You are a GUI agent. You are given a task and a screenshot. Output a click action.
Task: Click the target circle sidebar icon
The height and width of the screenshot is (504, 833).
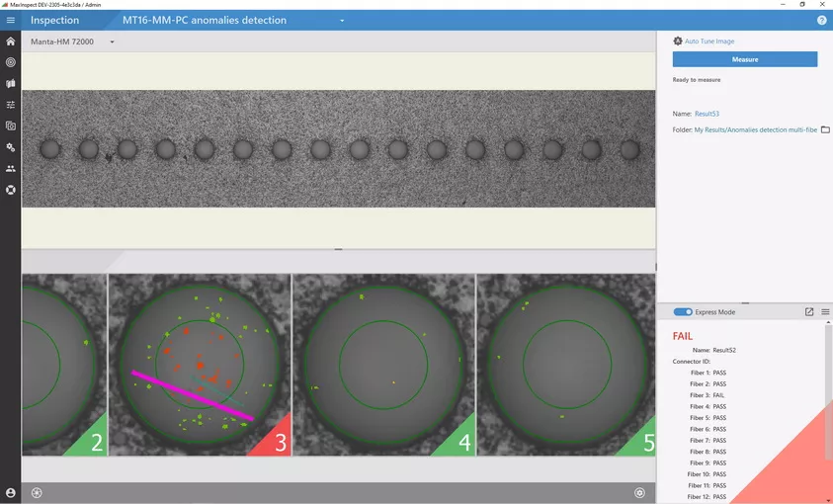pos(10,62)
